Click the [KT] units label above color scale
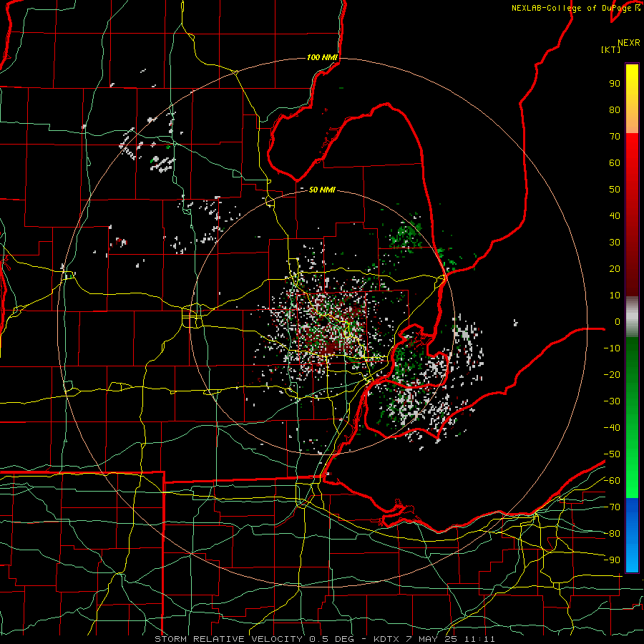This screenshot has height=644, width=644. click(611, 49)
